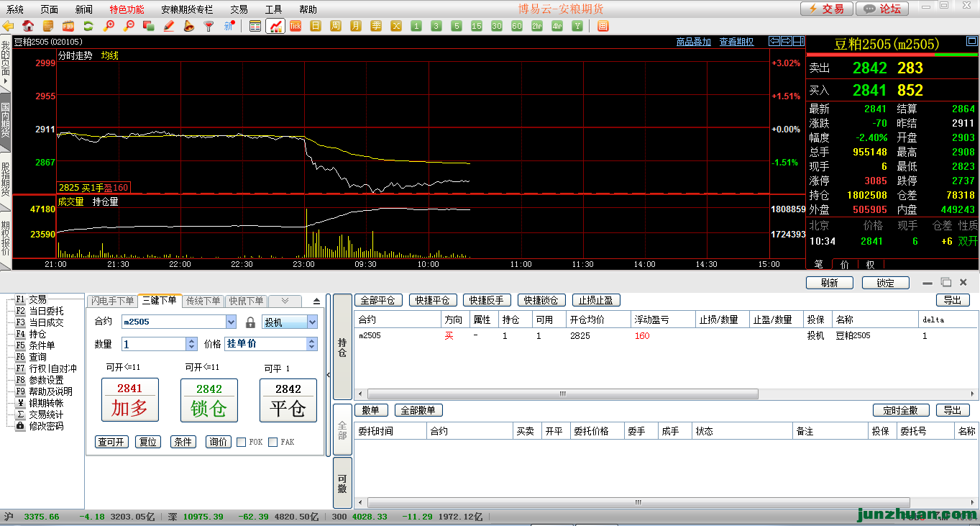This screenshot has height=526, width=980.
Task: Click the 止损止盈 button
Action: pyautogui.click(x=597, y=300)
